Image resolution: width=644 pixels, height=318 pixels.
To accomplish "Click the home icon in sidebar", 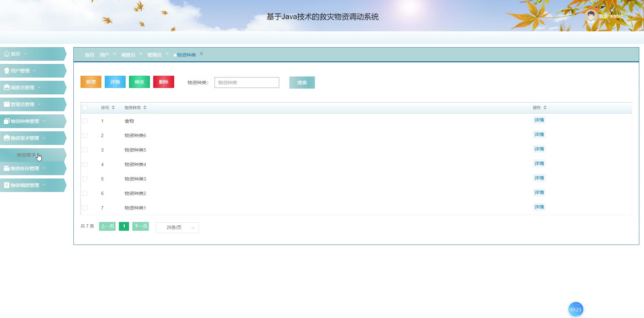I will point(7,54).
